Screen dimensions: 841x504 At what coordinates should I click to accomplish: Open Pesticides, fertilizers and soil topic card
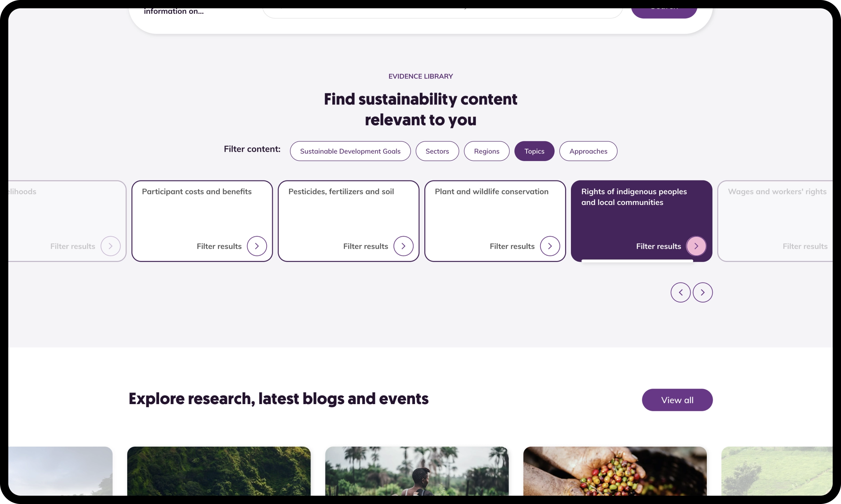pyautogui.click(x=349, y=221)
